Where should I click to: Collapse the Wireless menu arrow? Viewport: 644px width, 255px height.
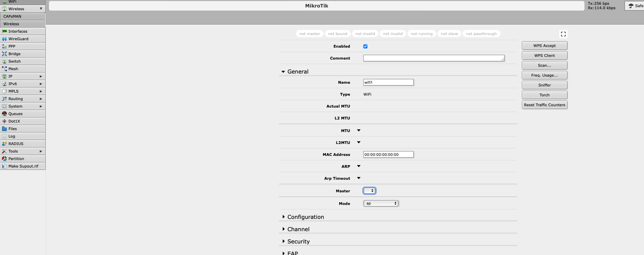coord(41,9)
